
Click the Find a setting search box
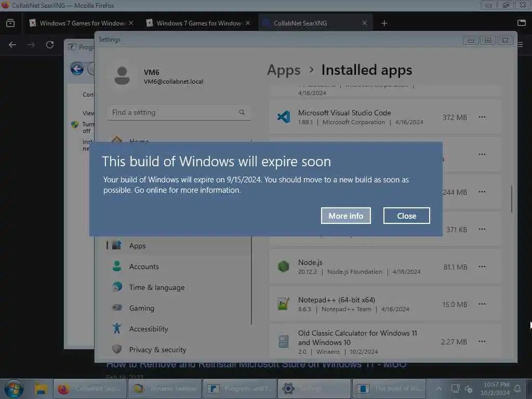tap(179, 112)
